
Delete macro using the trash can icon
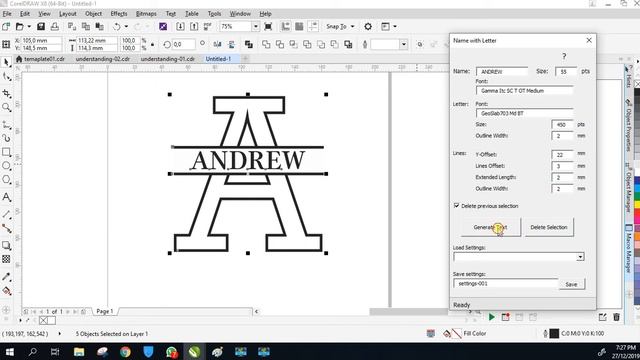click(x=616, y=317)
